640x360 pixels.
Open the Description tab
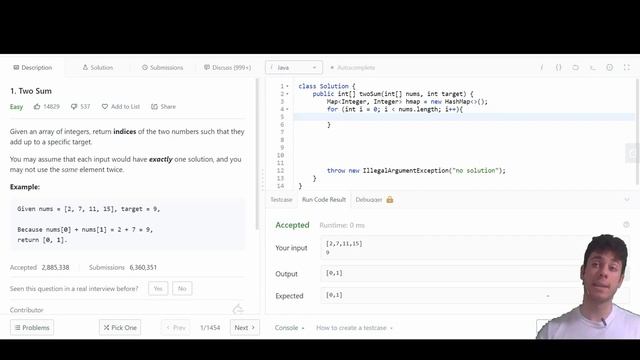point(33,67)
